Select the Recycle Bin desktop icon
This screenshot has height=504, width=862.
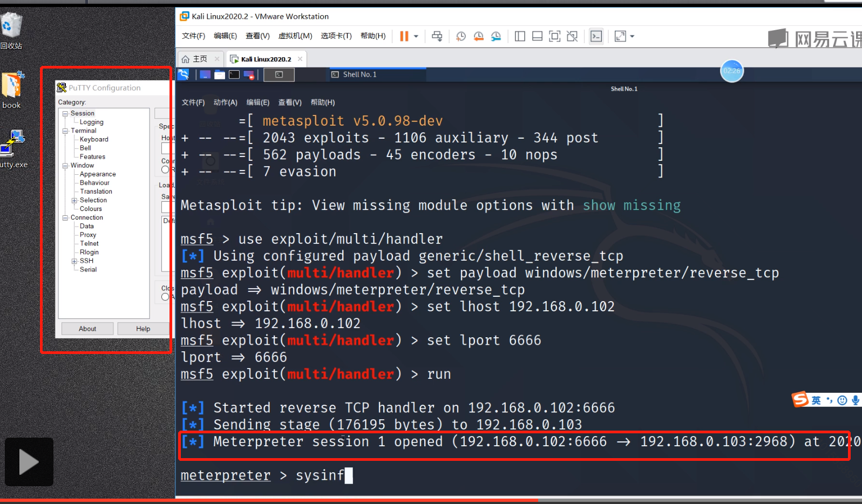[11, 31]
